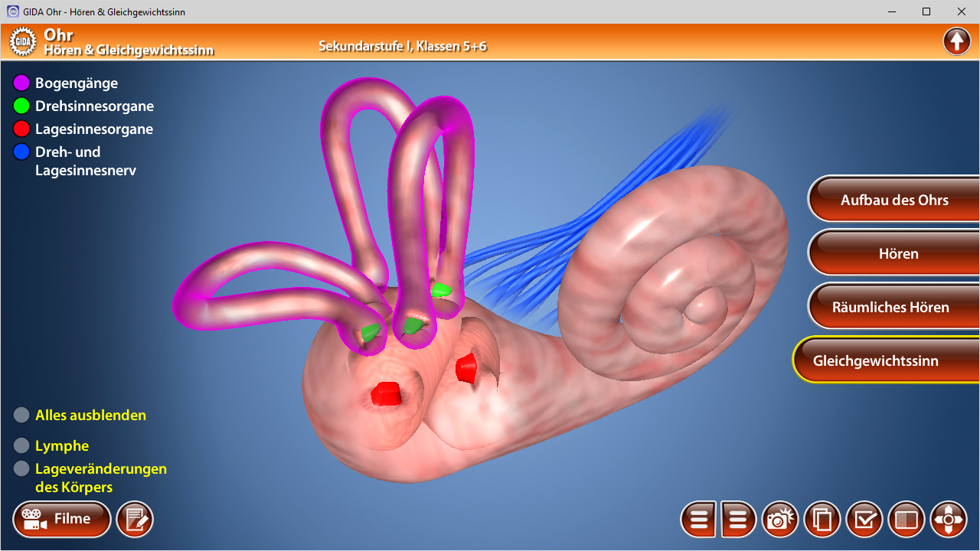The image size is (980, 551).
Task: Click the camera screenshot icon
Action: pos(779,520)
